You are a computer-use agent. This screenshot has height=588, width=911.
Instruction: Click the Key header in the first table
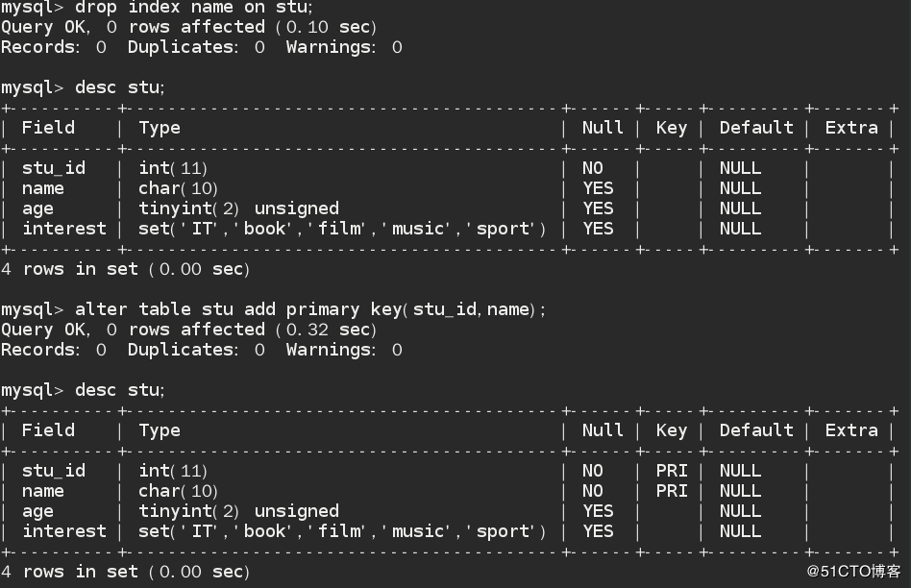[672, 128]
